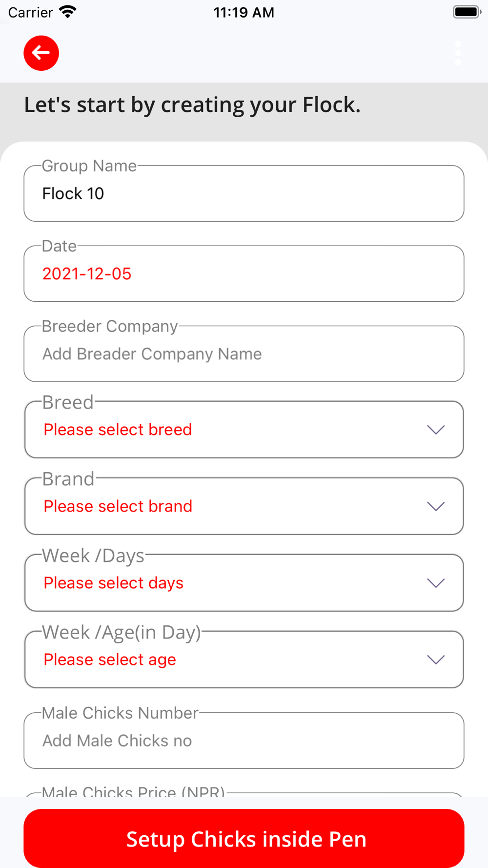Select the Date field showing 2021-12-05

(x=244, y=273)
